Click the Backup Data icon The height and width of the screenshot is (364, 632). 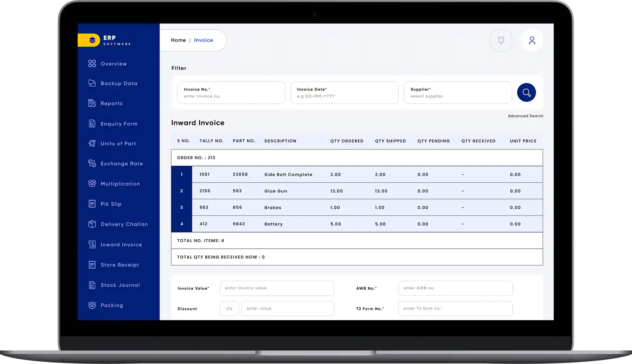click(92, 83)
